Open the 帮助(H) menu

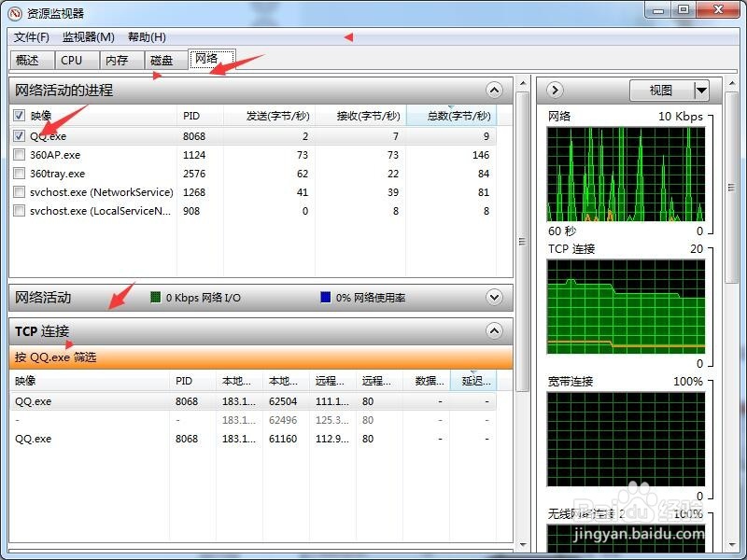[x=147, y=37]
